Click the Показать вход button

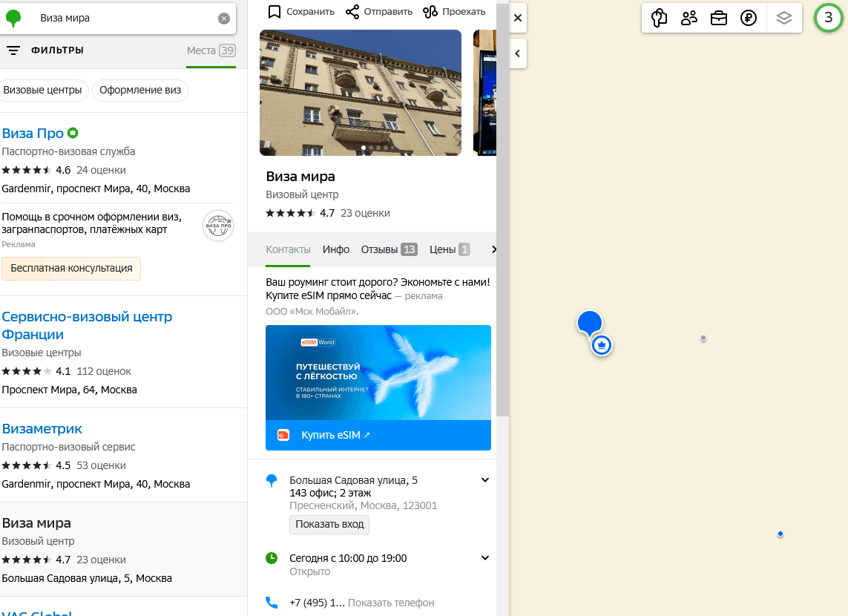pos(329,524)
